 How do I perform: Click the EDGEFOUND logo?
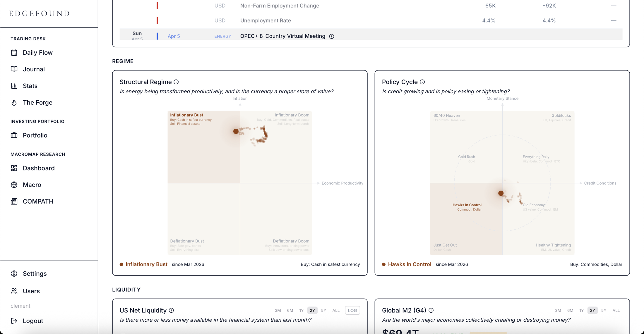coord(39,13)
